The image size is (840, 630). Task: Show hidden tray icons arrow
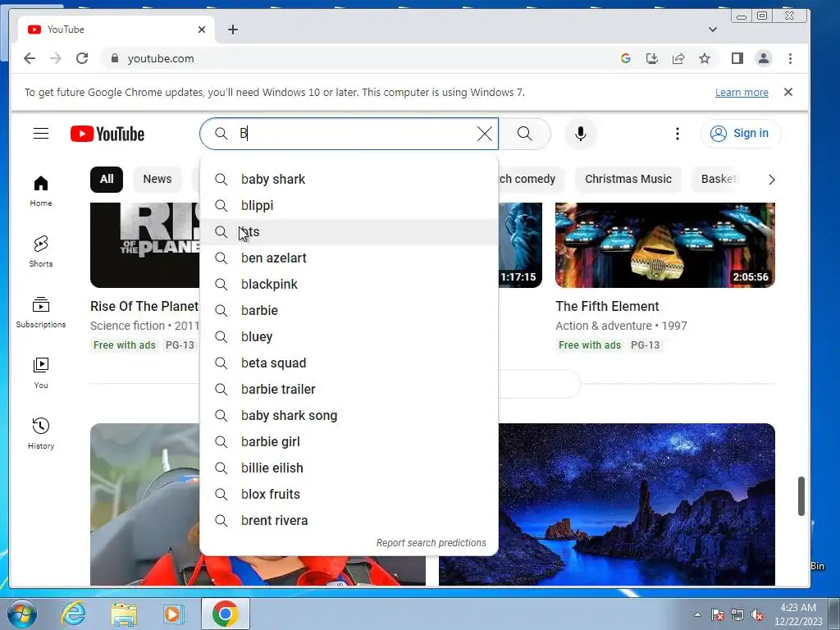697,614
